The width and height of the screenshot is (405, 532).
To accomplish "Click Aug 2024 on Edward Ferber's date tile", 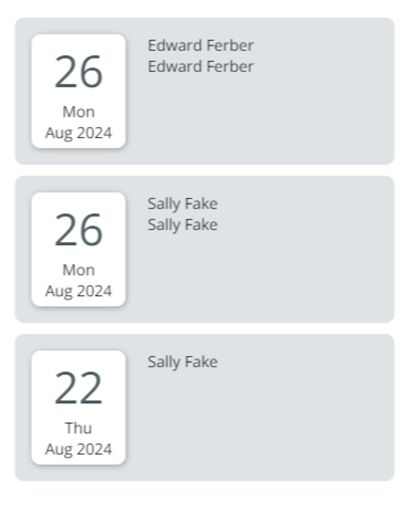I will (79, 133).
